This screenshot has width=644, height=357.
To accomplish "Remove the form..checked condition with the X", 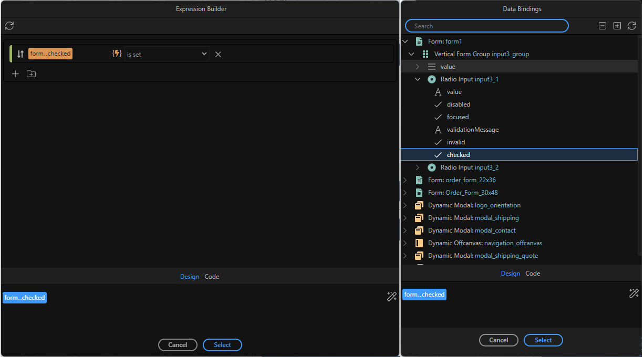I will [218, 53].
